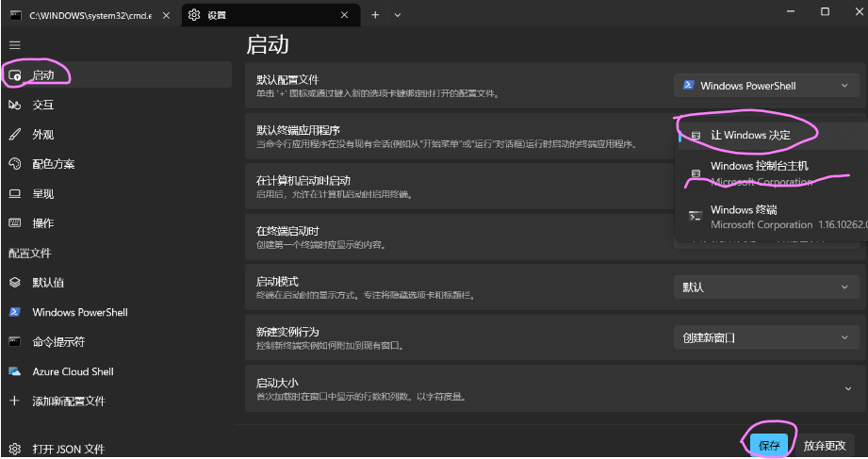The height and width of the screenshot is (459, 868).
Task: Close the 设置 tab
Action: click(x=344, y=15)
